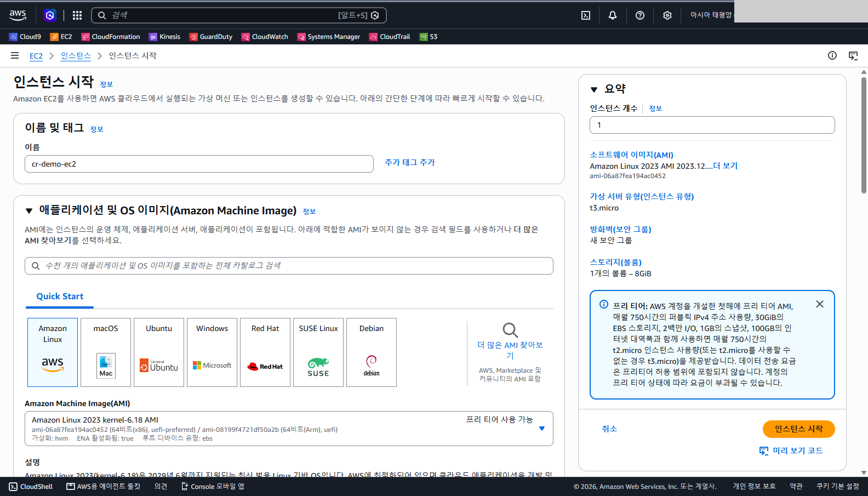The image size is (868, 496).
Task: Open the Amazon Machine Image dropdown
Action: tap(289, 429)
